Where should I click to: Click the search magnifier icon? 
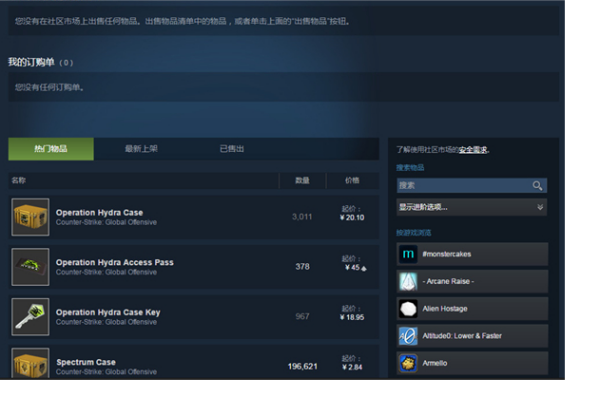(537, 186)
